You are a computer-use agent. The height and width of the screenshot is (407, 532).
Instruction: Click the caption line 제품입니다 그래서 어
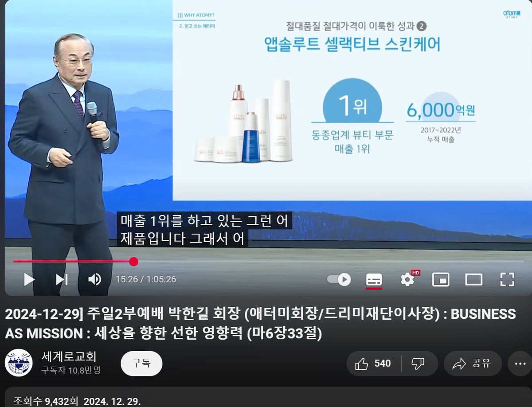point(182,239)
